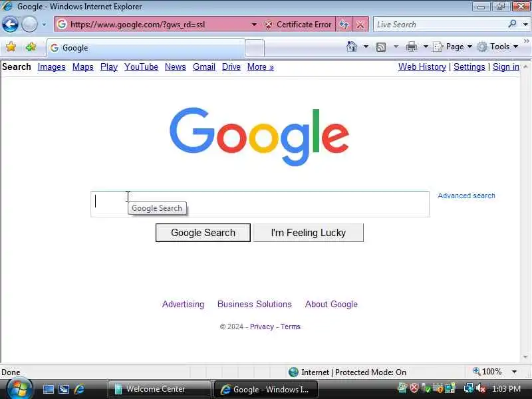Launch Internet Explorer from quick launch

[x=79, y=389]
